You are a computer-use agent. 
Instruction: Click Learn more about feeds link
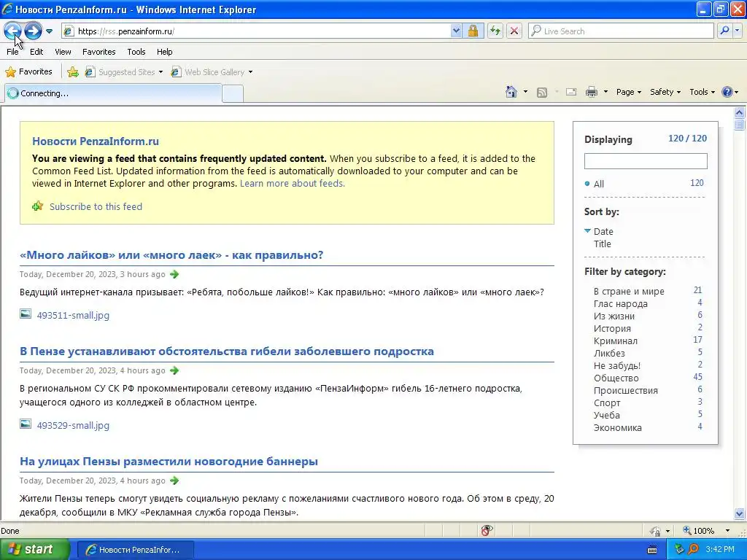[x=292, y=183]
